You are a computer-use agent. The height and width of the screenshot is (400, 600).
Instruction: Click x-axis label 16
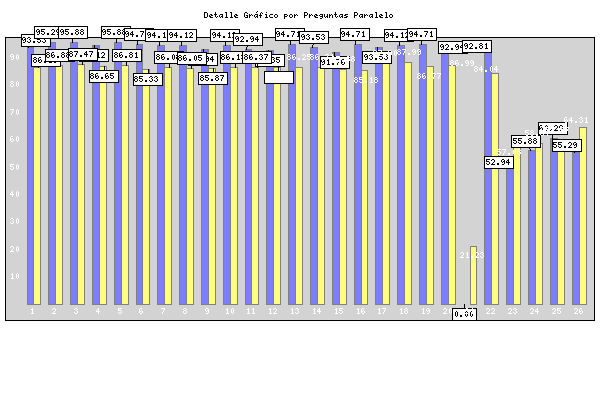[360, 311]
